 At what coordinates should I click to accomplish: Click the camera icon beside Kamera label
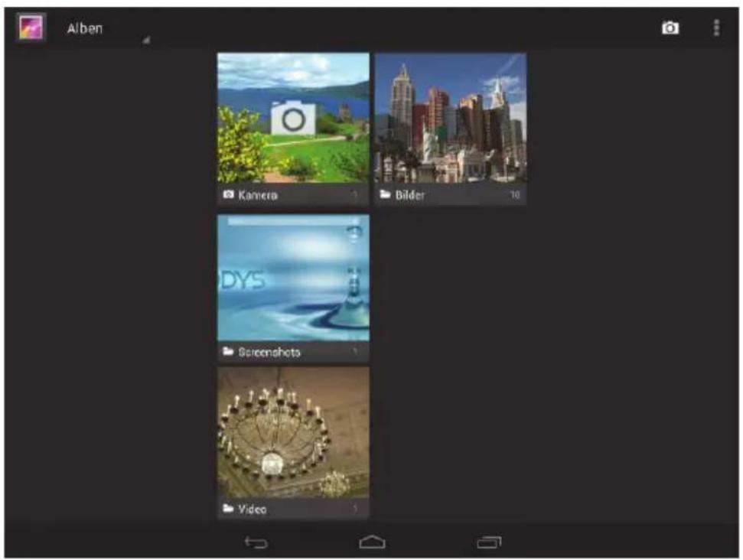pyautogui.click(x=228, y=194)
